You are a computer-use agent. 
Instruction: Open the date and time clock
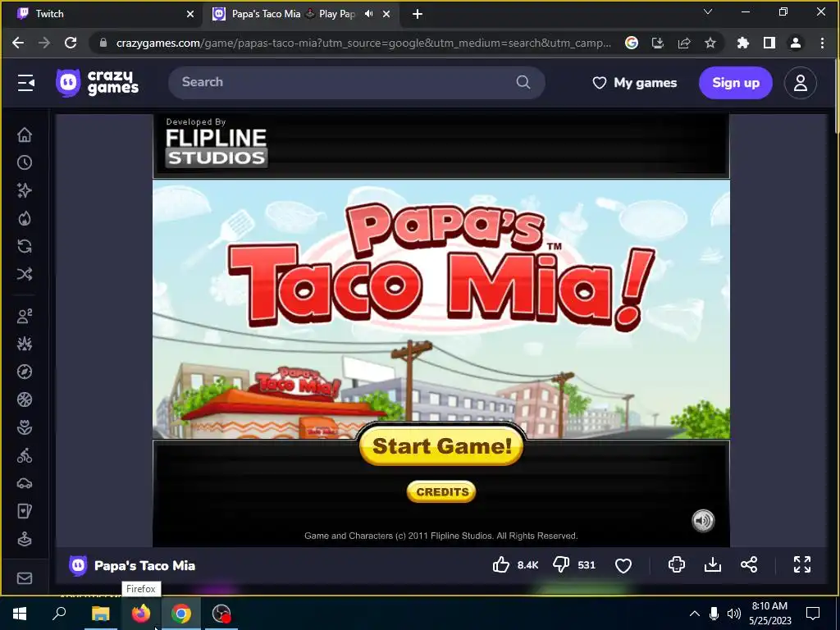pos(769,614)
